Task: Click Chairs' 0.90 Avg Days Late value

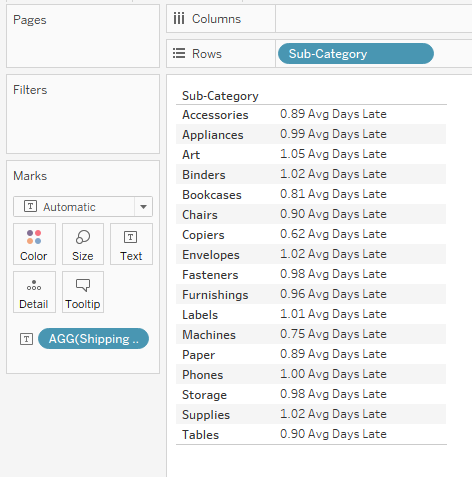Action: tap(333, 214)
